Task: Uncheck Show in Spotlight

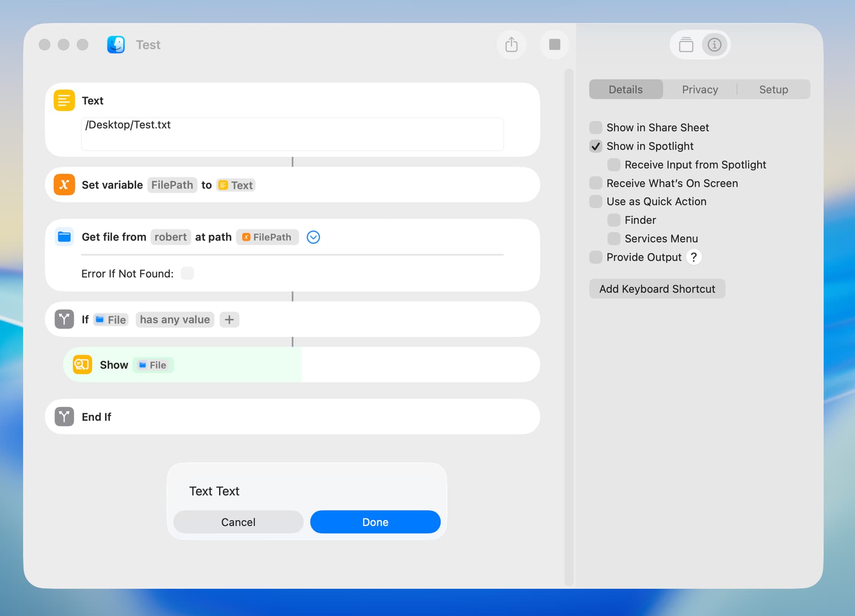Action: tap(595, 146)
